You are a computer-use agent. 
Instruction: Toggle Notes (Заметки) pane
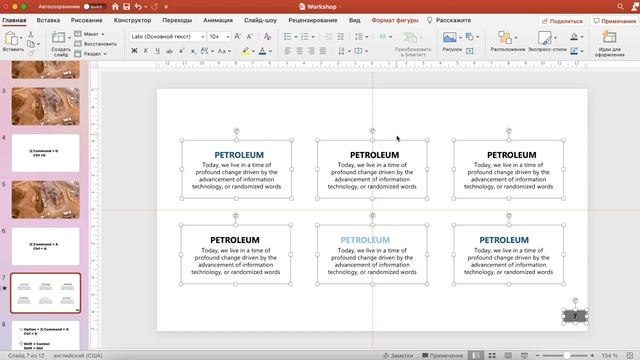click(398, 356)
